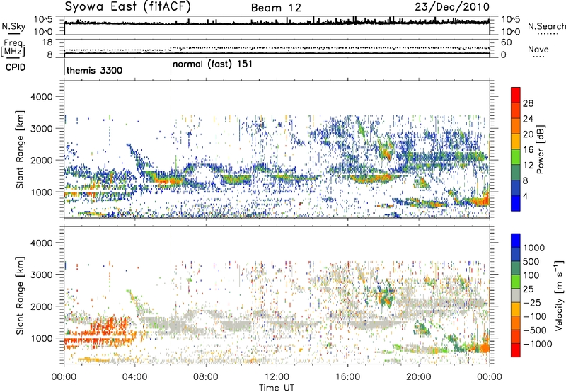Click the '20:00' time tick label
This screenshot has height=392, width=566.
pos(418,377)
